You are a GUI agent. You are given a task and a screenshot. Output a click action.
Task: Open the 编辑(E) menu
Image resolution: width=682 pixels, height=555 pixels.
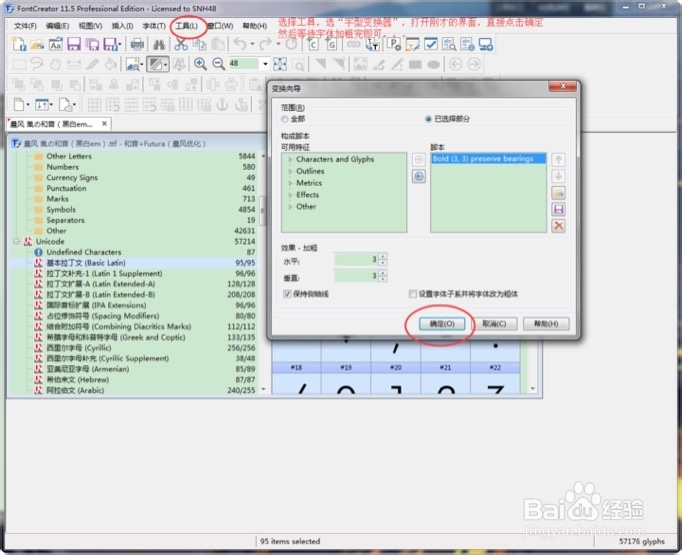click(x=57, y=26)
